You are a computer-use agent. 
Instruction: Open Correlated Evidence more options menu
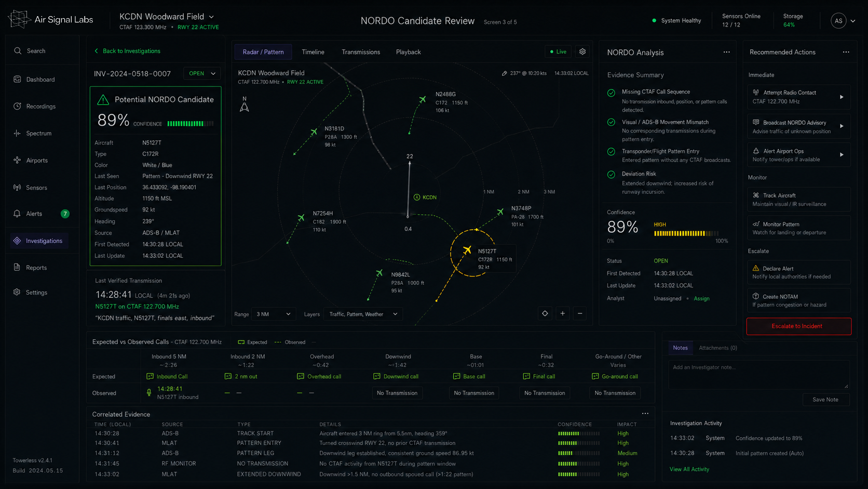[645, 414]
